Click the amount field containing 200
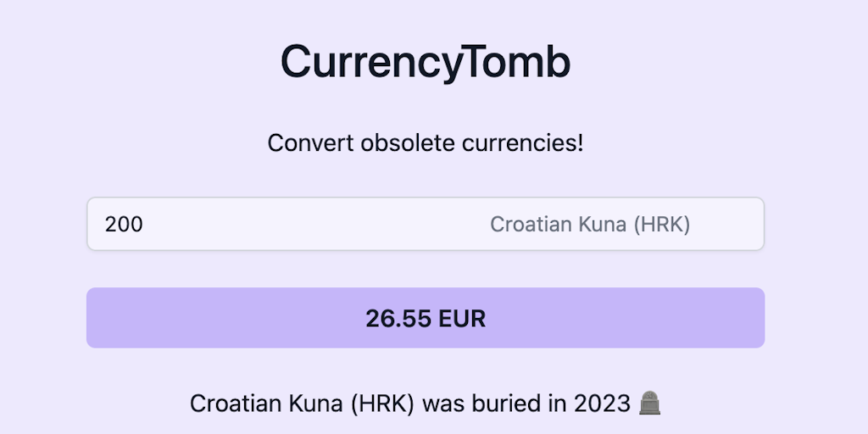 pyautogui.click(x=254, y=225)
